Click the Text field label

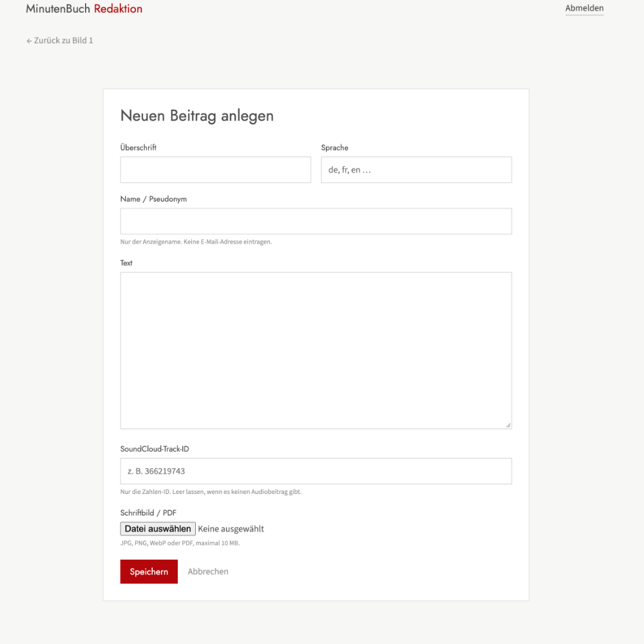click(x=126, y=263)
